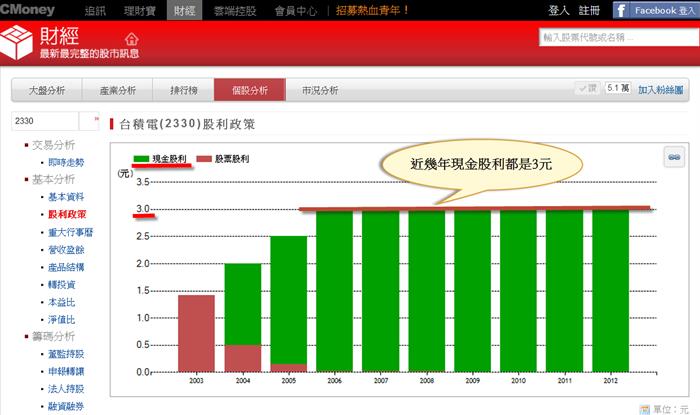Click the 讚 like button

pos(588,88)
